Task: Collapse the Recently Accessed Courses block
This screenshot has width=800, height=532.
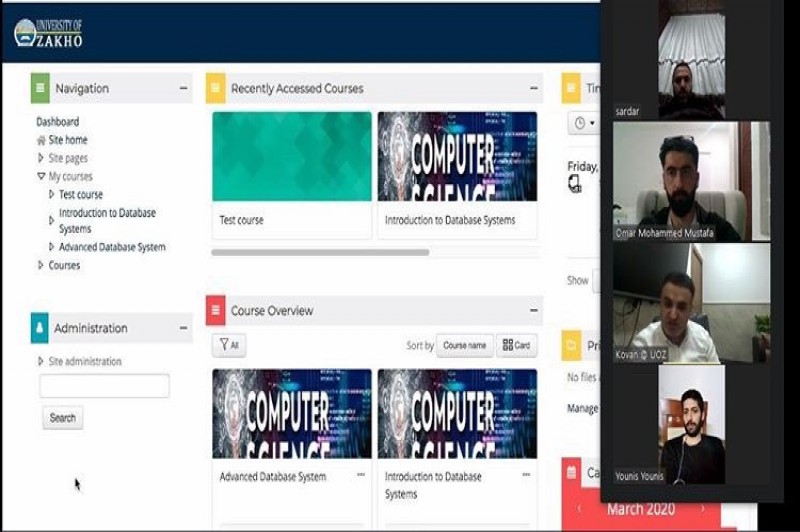Action: (535, 88)
